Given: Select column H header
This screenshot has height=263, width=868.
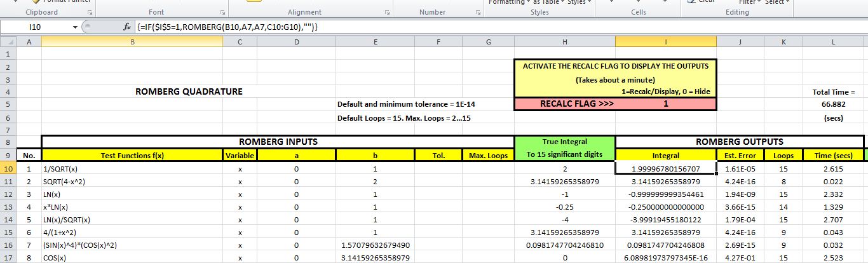Looking at the screenshot, I should (x=564, y=42).
